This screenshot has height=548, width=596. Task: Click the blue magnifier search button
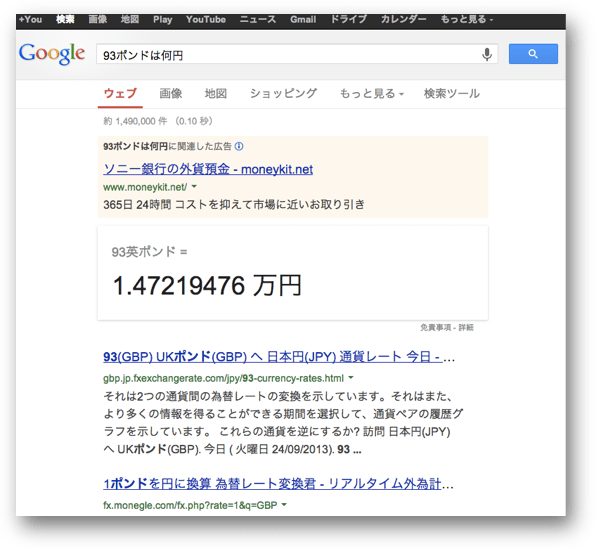[x=533, y=54]
